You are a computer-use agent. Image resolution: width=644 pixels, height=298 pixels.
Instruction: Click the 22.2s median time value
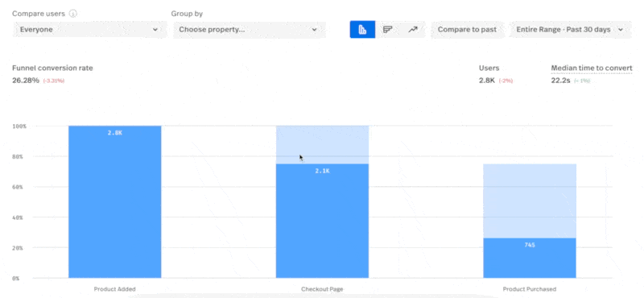pos(560,81)
